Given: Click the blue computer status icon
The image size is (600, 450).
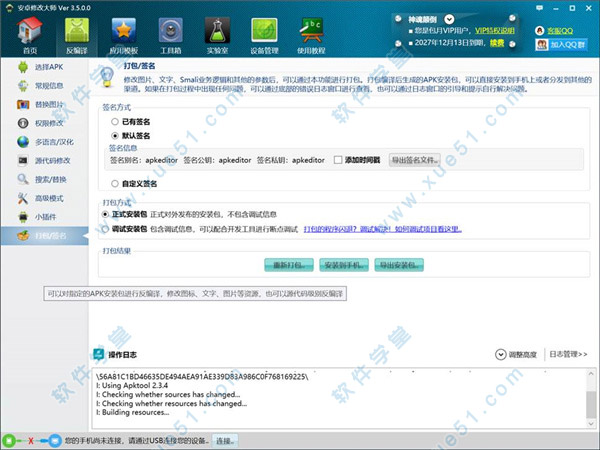Looking at the screenshot, I should point(55,441).
